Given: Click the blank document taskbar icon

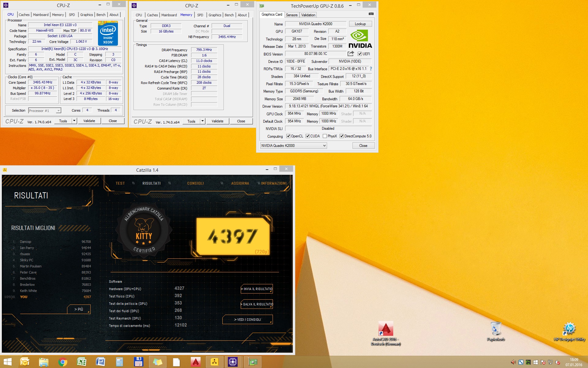Looking at the screenshot, I should [x=176, y=362].
